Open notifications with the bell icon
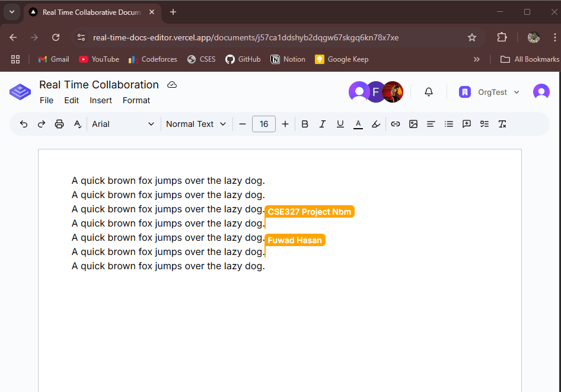 coord(428,92)
